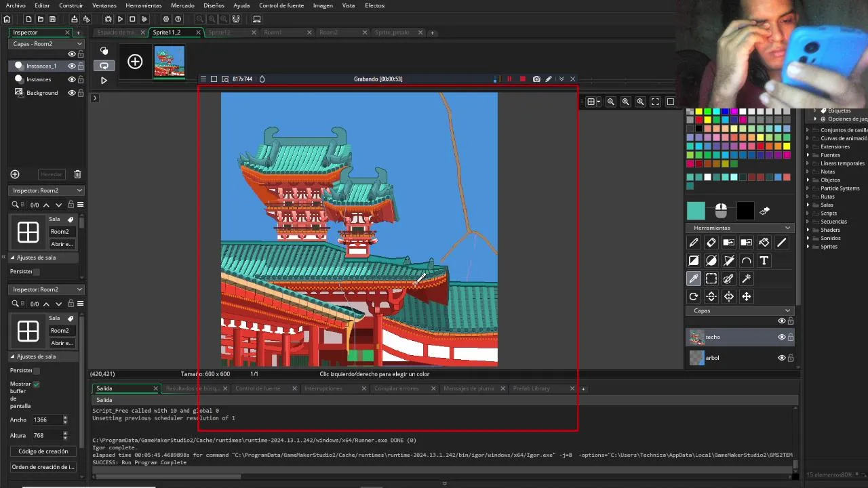Viewport: 868px width, 488px height.
Task: Select the Pencil tool in Herramientas
Action: click(694, 243)
